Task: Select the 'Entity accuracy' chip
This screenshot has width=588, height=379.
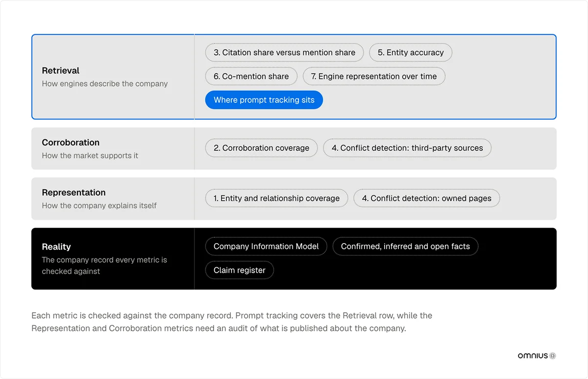Action: click(x=411, y=52)
